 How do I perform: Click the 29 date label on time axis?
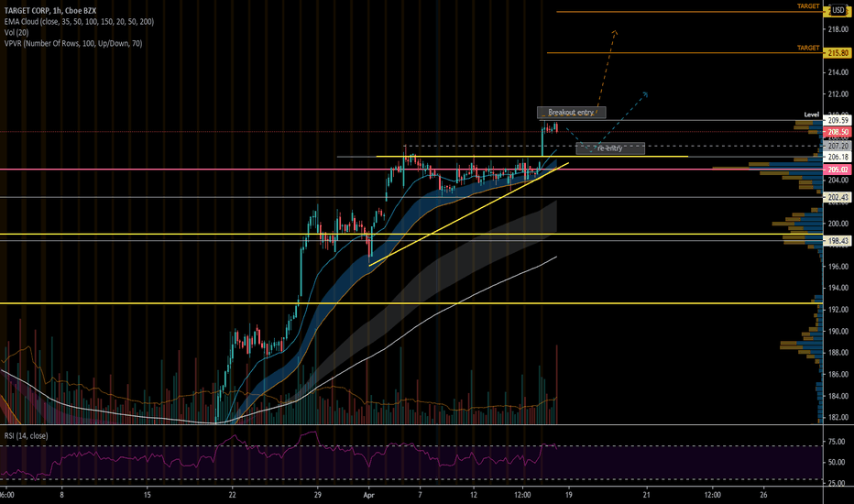[318, 495]
